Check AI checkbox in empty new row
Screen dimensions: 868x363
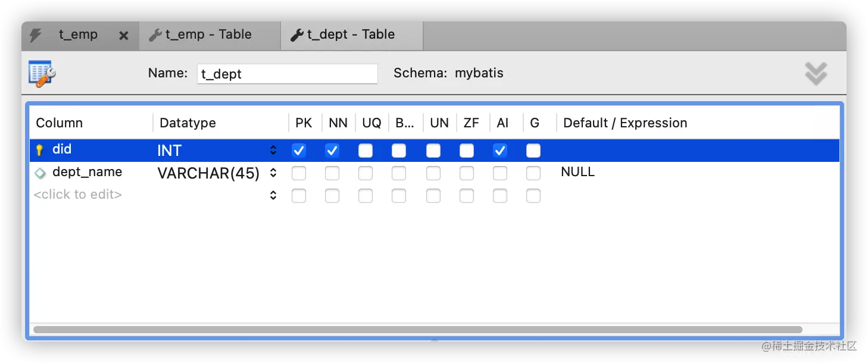tap(500, 196)
